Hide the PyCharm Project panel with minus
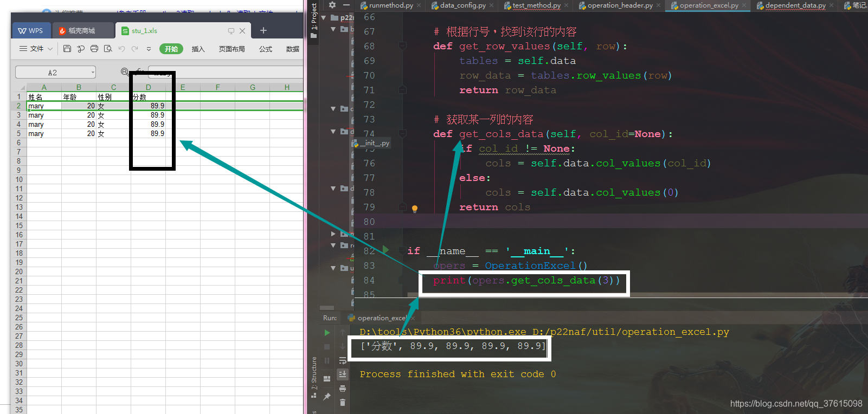Screen dimensions: 868x414 click(346, 5)
